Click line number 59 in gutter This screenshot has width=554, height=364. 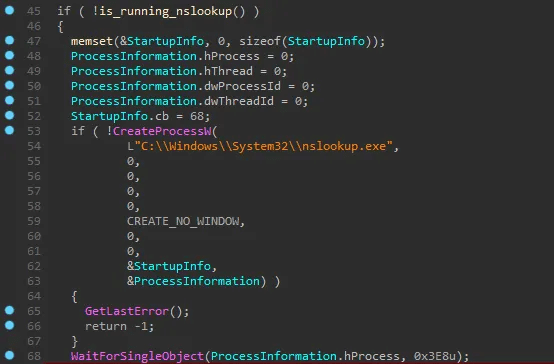[34, 221]
